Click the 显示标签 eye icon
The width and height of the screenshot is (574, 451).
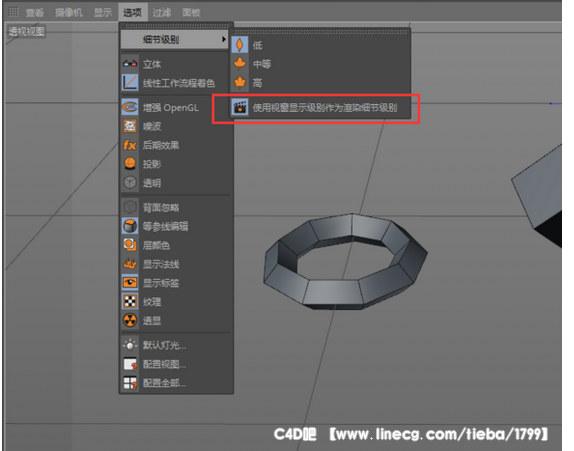130,283
